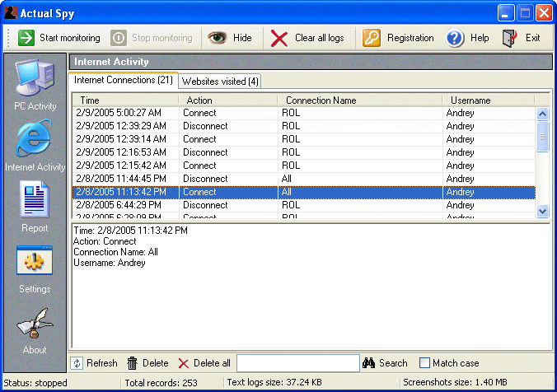Open PC Activity via computer icon
This screenshot has width=557, height=392.
pyautogui.click(x=35, y=77)
